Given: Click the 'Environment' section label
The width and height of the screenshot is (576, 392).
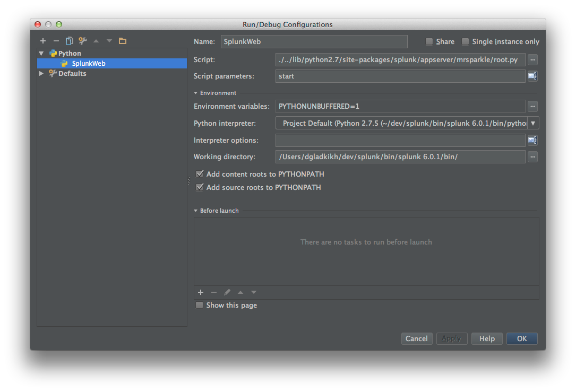Looking at the screenshot, I should [x=218, y=93].
